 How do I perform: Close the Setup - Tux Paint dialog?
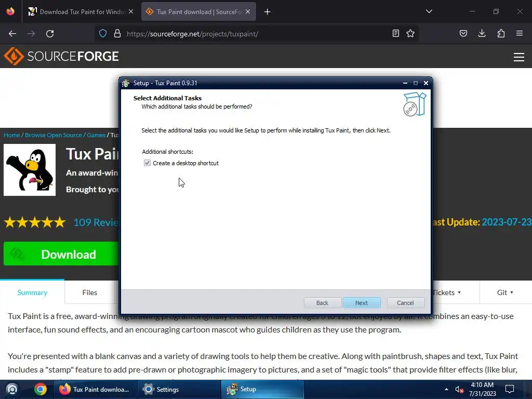pyautogui.click(x=426, y=83)
